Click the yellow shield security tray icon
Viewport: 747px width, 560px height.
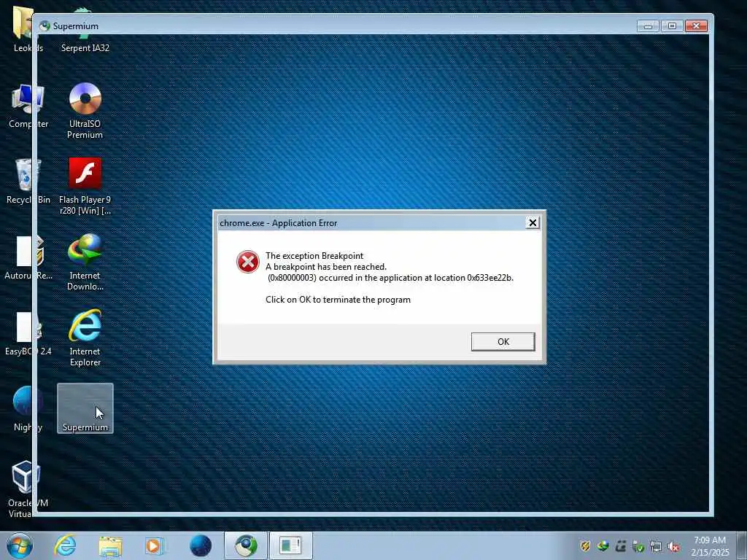coord(586,547)
